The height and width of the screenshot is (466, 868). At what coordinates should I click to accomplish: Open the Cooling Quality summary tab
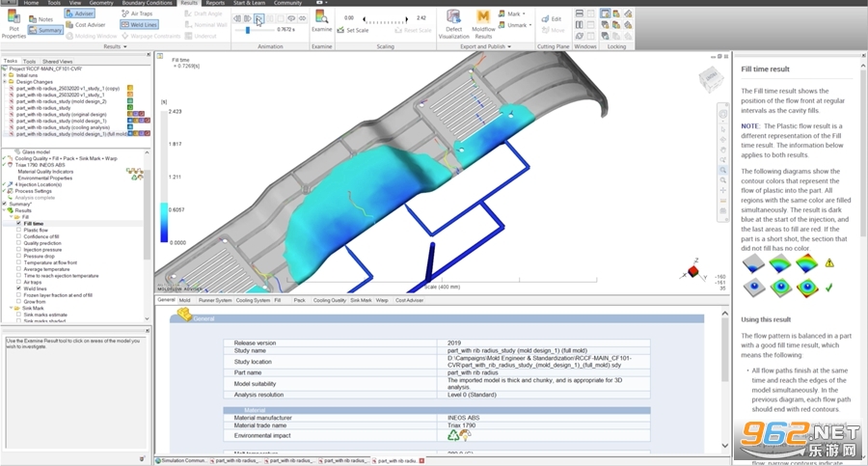coord(330,300)
